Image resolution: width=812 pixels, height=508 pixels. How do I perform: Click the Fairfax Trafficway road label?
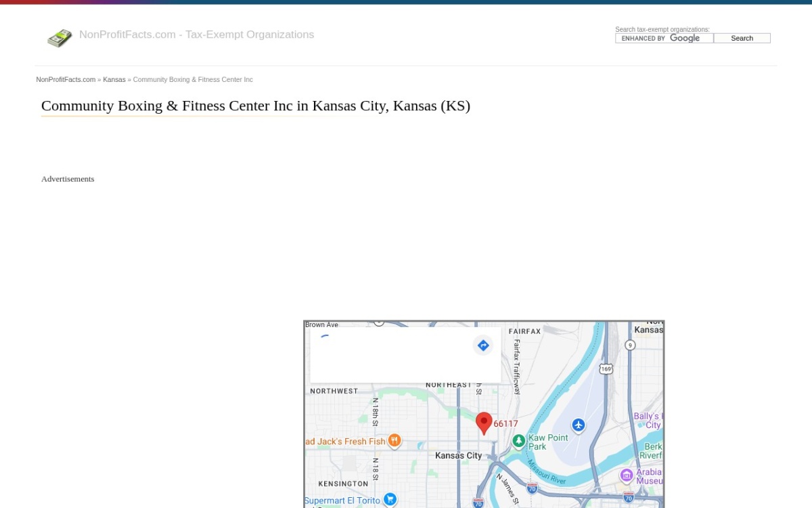tap(517, 366)
